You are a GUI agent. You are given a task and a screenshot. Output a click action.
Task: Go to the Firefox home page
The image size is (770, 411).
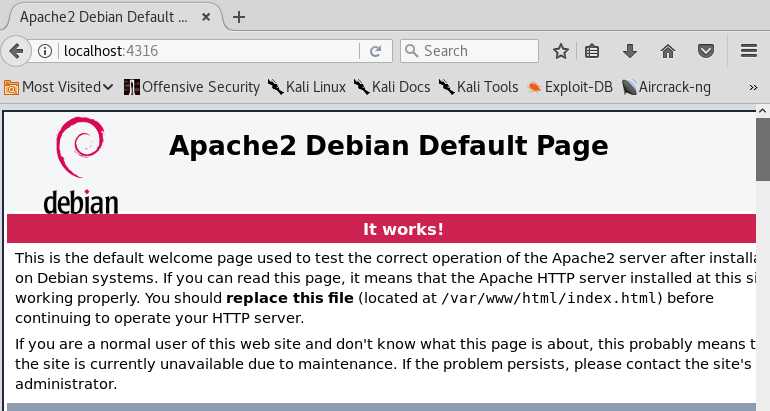(x=668, y=51)
